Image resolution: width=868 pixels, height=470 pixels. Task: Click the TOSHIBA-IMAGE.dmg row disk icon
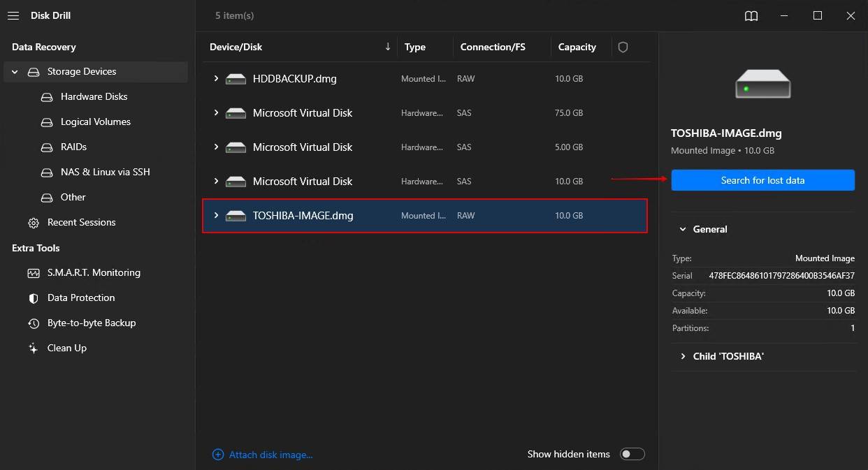click(x=236, y=216)
